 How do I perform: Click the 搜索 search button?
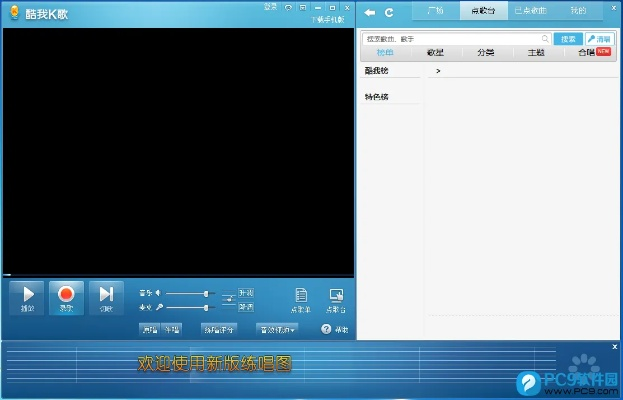568,39
